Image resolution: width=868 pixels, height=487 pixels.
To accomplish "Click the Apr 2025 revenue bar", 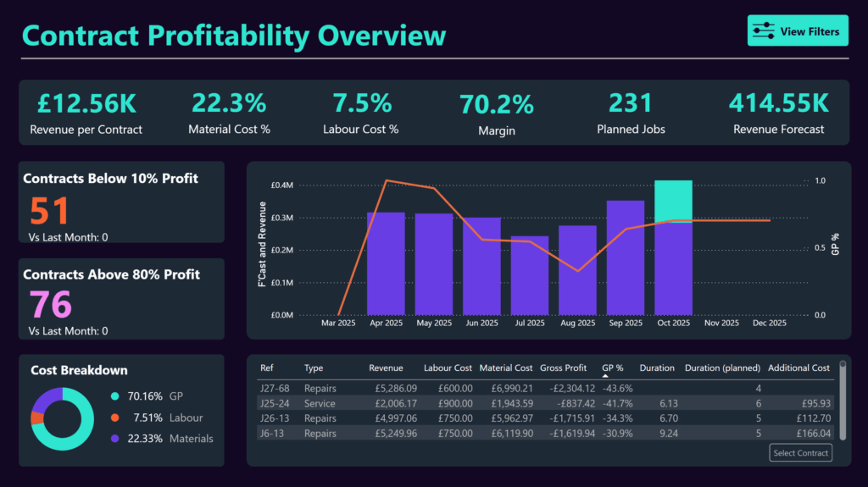I will coord(386,263).
